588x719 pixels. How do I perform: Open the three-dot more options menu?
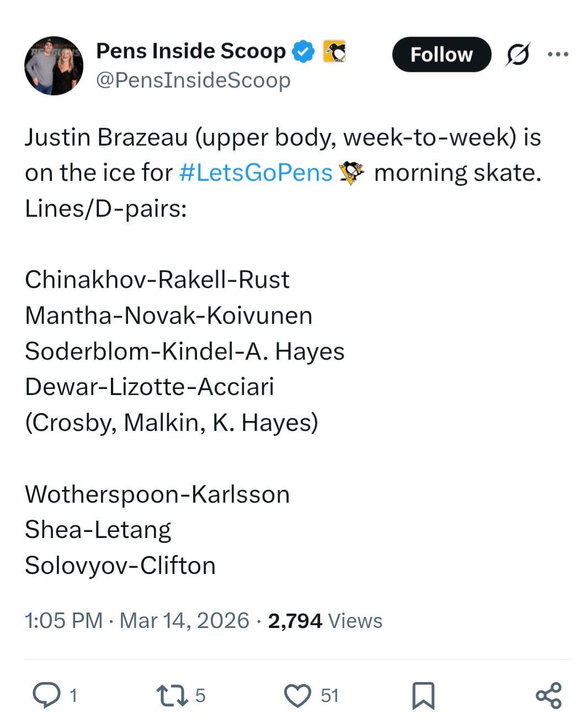pyautogui.click(x=558, y=54)
